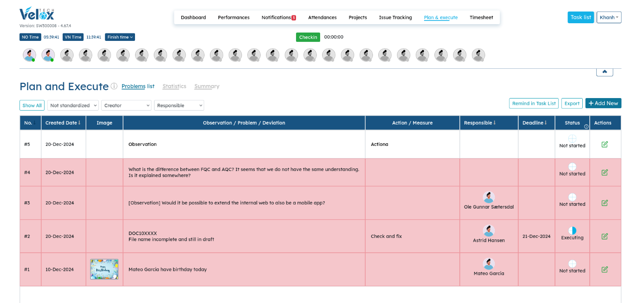
Task: Open the Responsible filter dropdown
Action: (179, 105)
